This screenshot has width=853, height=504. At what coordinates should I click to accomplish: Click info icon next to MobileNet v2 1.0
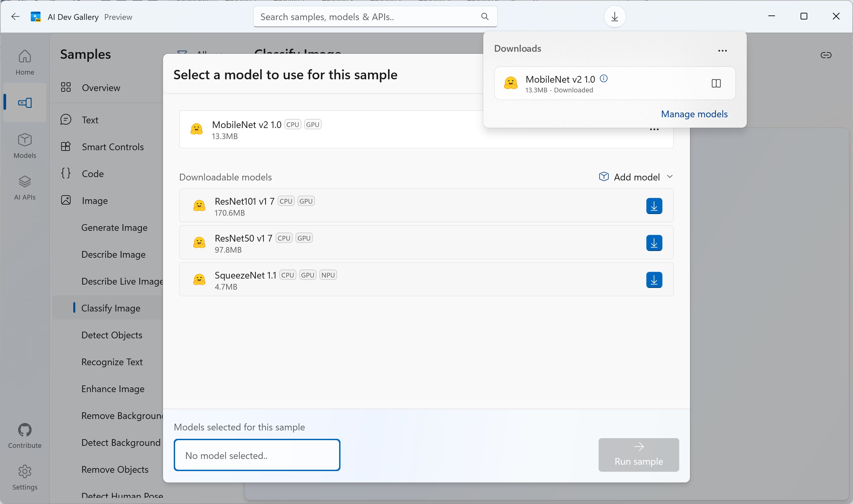tap(603, 78)
